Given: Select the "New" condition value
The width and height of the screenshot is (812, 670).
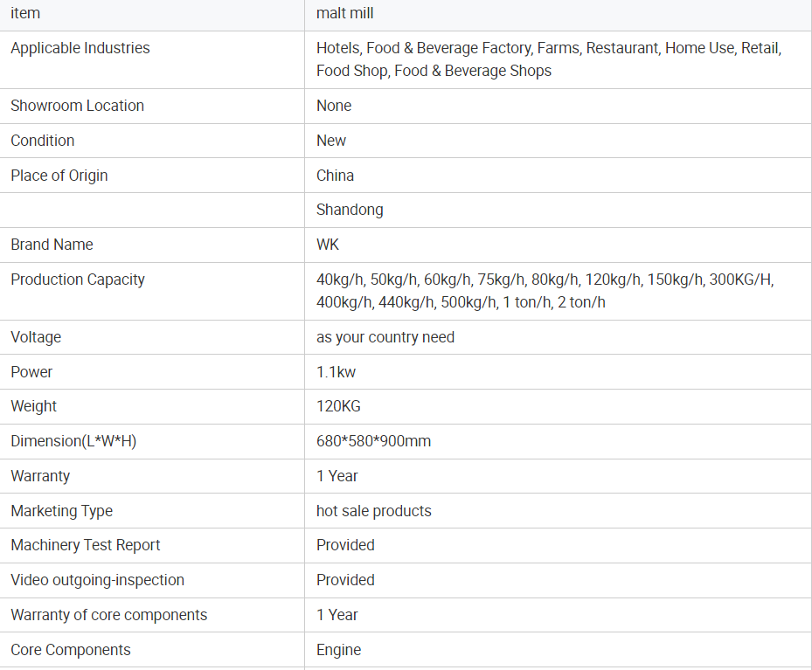Looking at the screenshot, I should [x=331, y=141].
